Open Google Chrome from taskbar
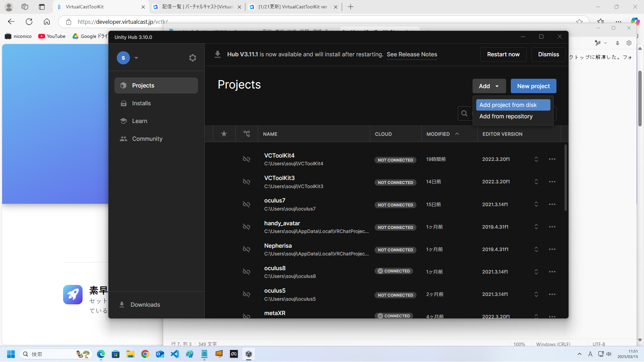Image resolution: width=644 pixels, height=362 pixels. pos(145,354)
